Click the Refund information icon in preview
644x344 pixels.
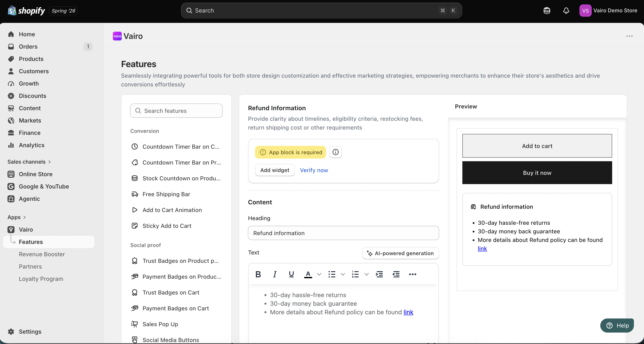click(473, 207)
